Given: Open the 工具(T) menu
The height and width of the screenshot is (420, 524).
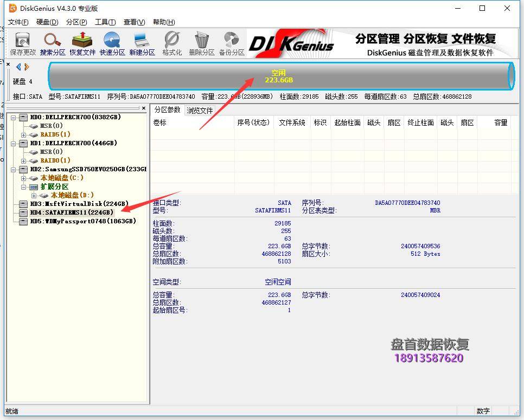Looking at the screenshot, I should click(x=105, y=22).
